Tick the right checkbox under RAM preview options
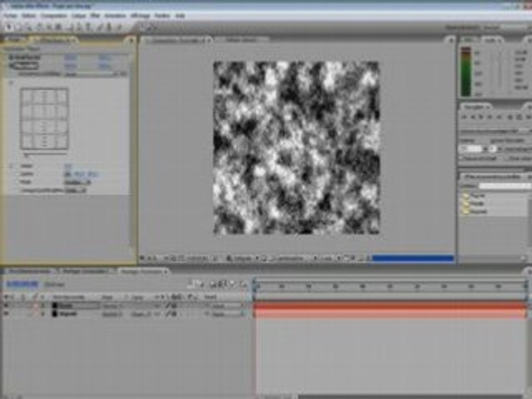The width and height of the screenshot is (532, 399). tap(506, 158)
